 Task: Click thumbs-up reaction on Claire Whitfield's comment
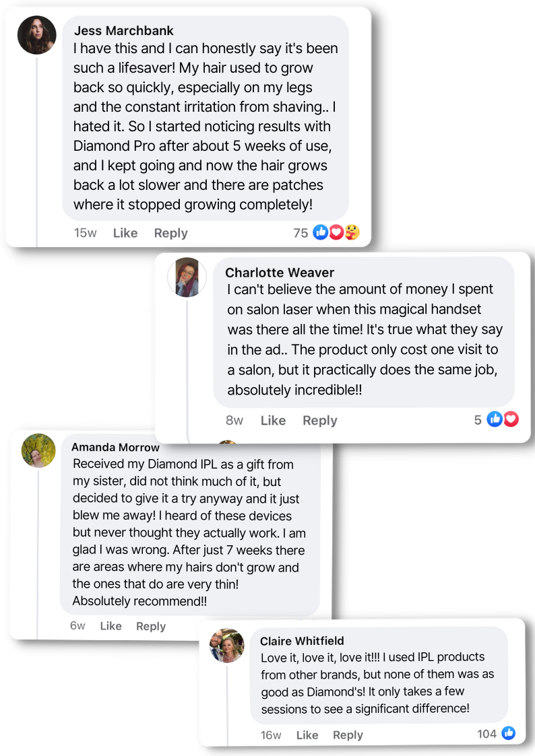click(x=508, y=734)
